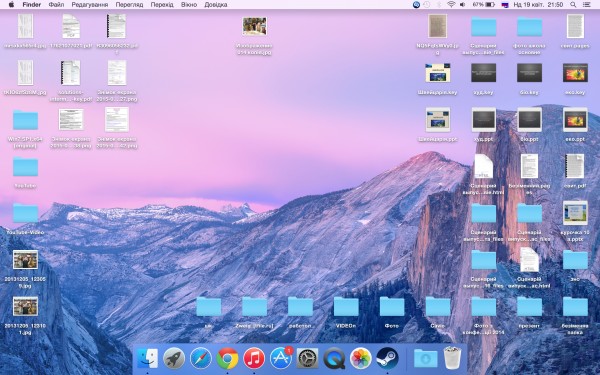Open Finder from the Dock
Image resolution: width=600 pixels, height=375 pixels.
147,359
